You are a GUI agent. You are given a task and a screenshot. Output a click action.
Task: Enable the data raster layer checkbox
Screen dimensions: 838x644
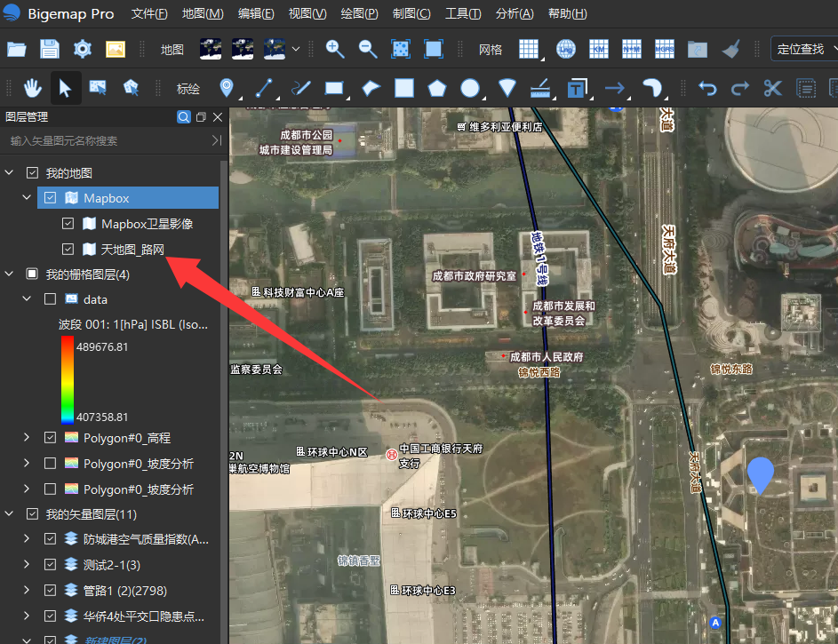click(x=51, y=298)
